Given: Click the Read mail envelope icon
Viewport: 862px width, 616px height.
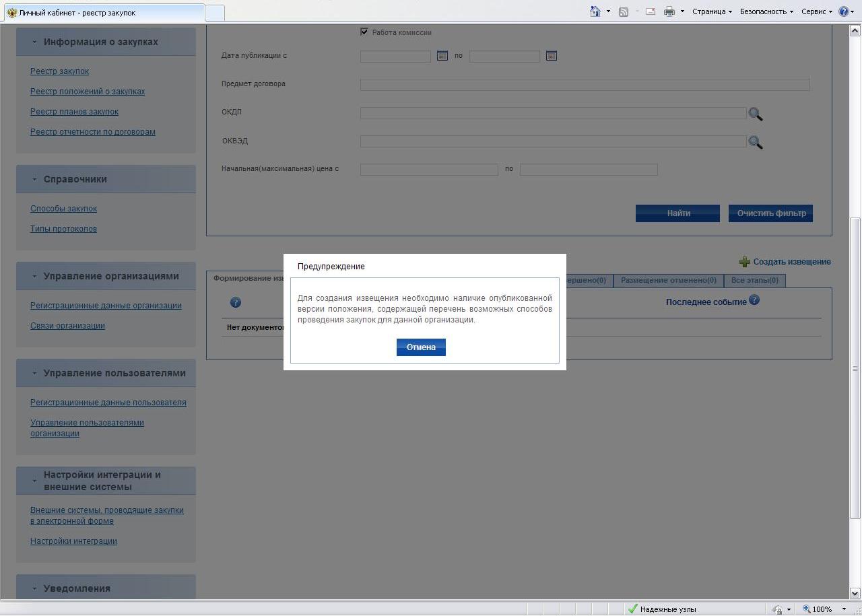Looking at the screenshot, I should [650, 11].
